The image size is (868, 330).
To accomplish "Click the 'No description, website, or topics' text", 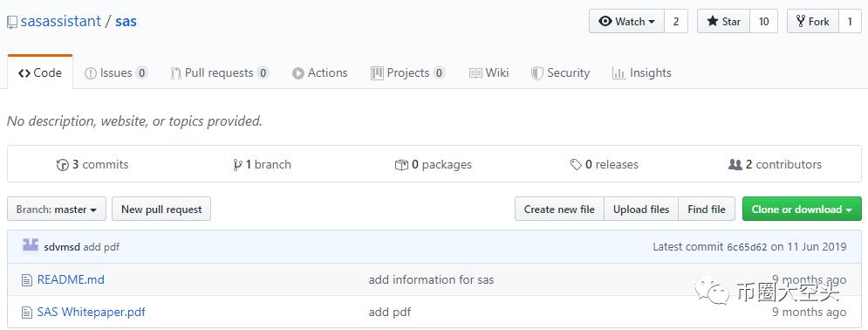I will (134, 120).
